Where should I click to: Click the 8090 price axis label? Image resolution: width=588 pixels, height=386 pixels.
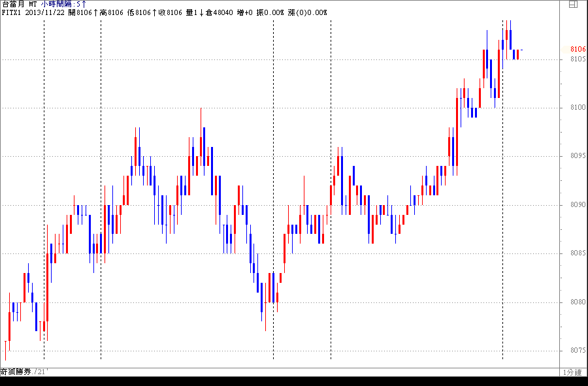(x=577, y=205)
